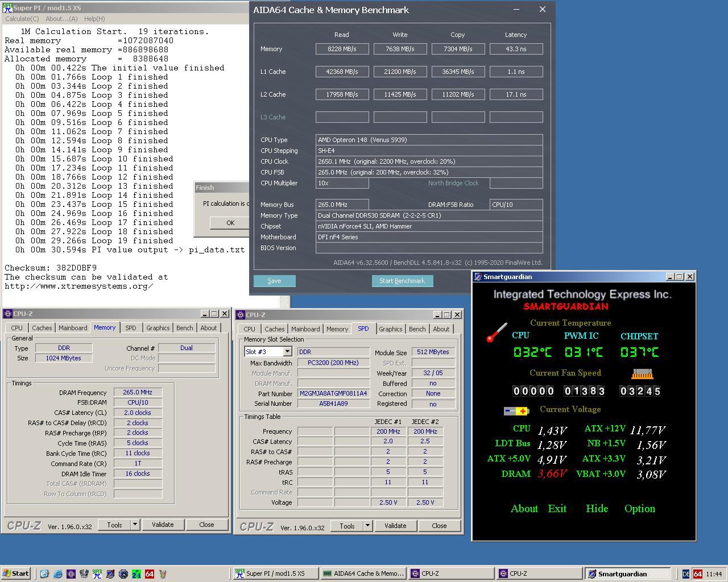The height and width of the screenshot is (582, 728).
Task: Switch to Caches tab in CPU-Z Memory window
Action: click(x=42, y=328)
